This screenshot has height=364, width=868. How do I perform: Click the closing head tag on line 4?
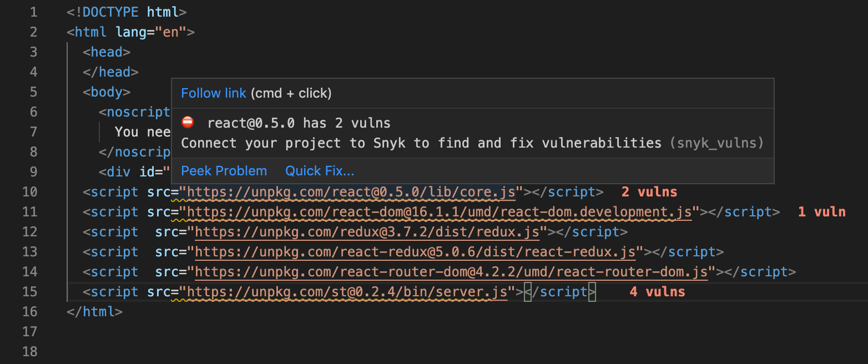tap(110, 72)
